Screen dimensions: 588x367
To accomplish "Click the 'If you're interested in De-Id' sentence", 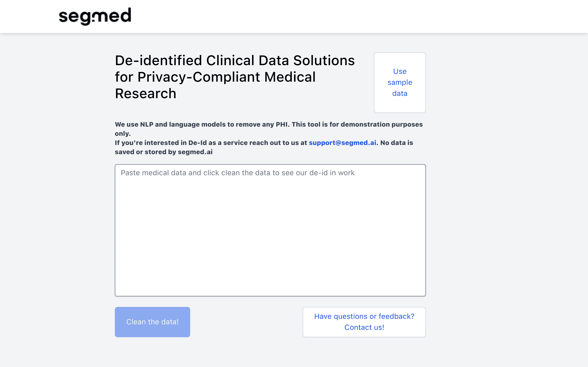I will click(x=211, y=143).
